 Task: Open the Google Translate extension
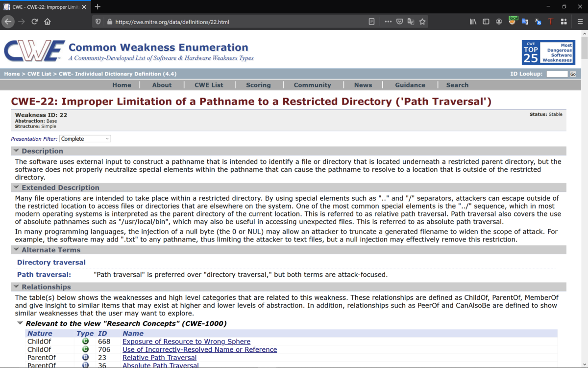[525, 22]
